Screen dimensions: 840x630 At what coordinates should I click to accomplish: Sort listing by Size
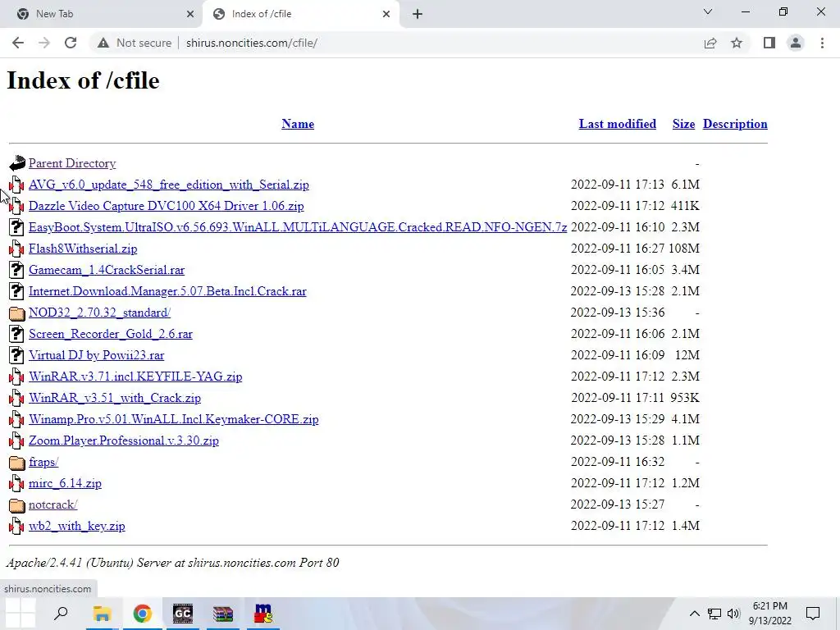pyautogui.click(x=683, y=124)
